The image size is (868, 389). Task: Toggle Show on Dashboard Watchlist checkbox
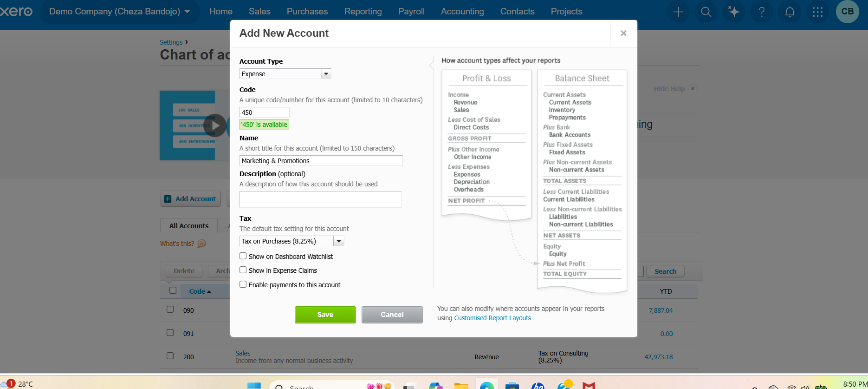coord(243,256)
